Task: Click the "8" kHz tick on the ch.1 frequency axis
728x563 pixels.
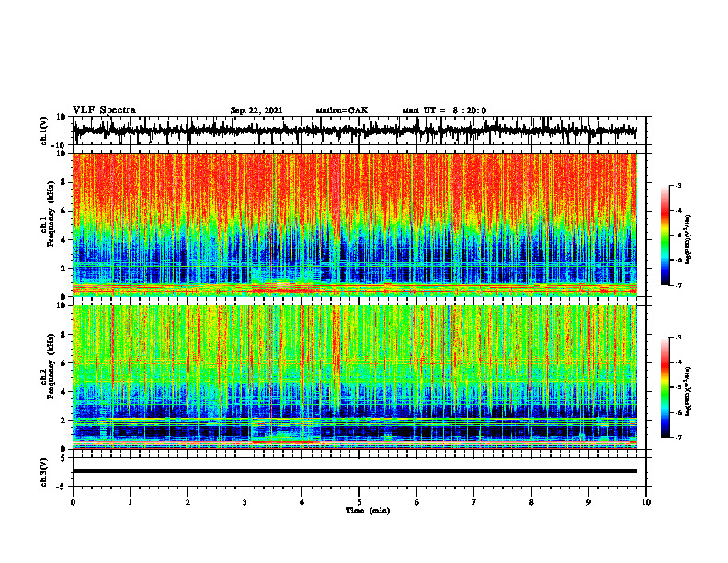Action: (x=63, y=182)
